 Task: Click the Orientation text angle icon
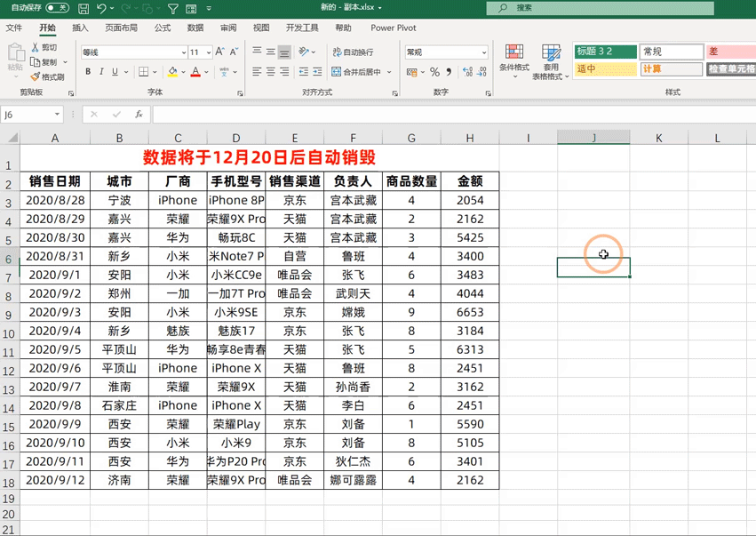(x=304, y=52)
